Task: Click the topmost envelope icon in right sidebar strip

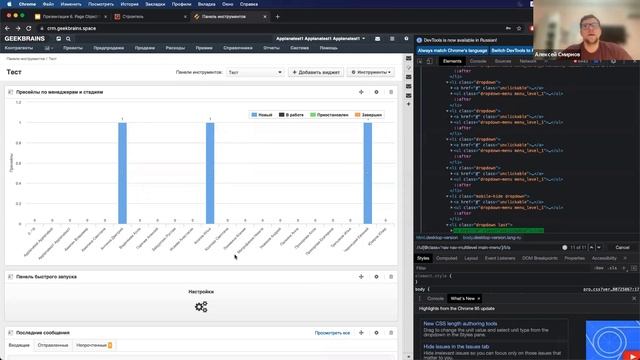Action: point(409,58)
